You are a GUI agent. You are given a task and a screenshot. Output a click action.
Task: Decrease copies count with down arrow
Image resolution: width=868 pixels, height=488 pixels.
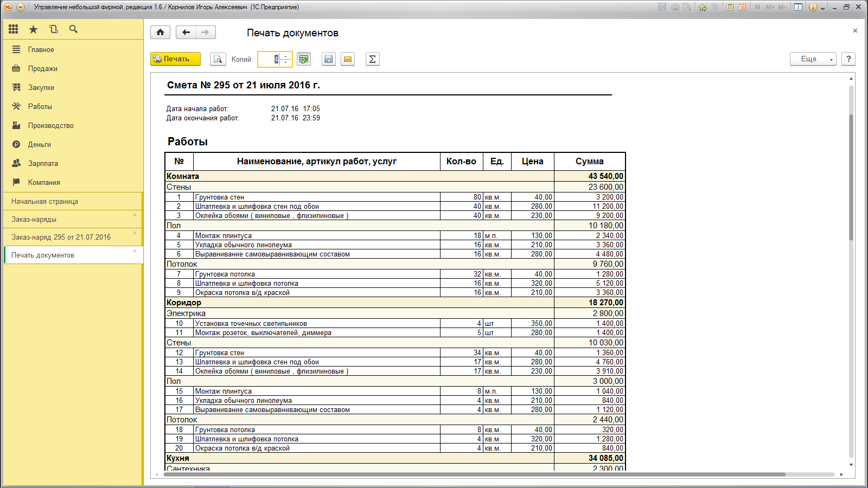click(x=286, y=62)
